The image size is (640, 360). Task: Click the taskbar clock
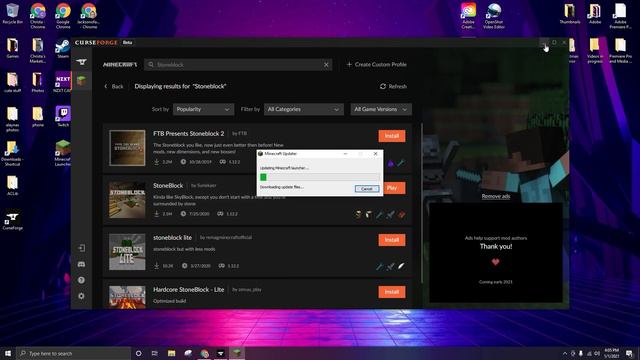611,353
